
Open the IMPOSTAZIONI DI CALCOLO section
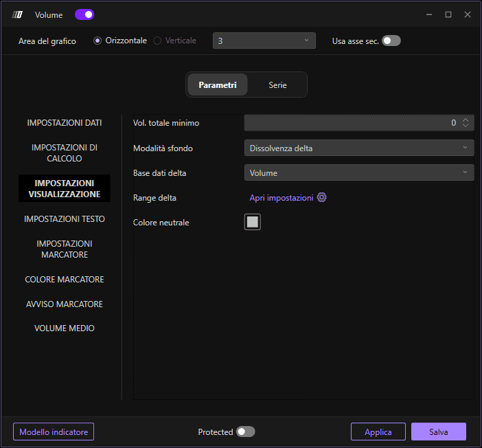pos(65,153)
